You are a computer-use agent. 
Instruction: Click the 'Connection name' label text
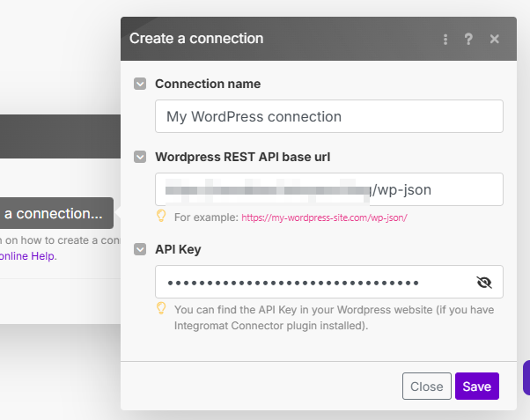click(208, 84)
